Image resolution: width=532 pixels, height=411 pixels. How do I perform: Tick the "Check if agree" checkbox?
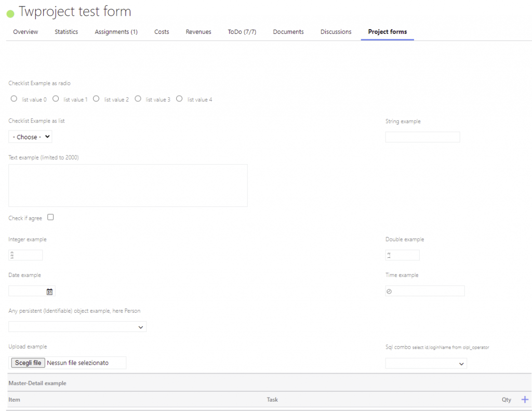pyautogui.click(x=50, y=217)
